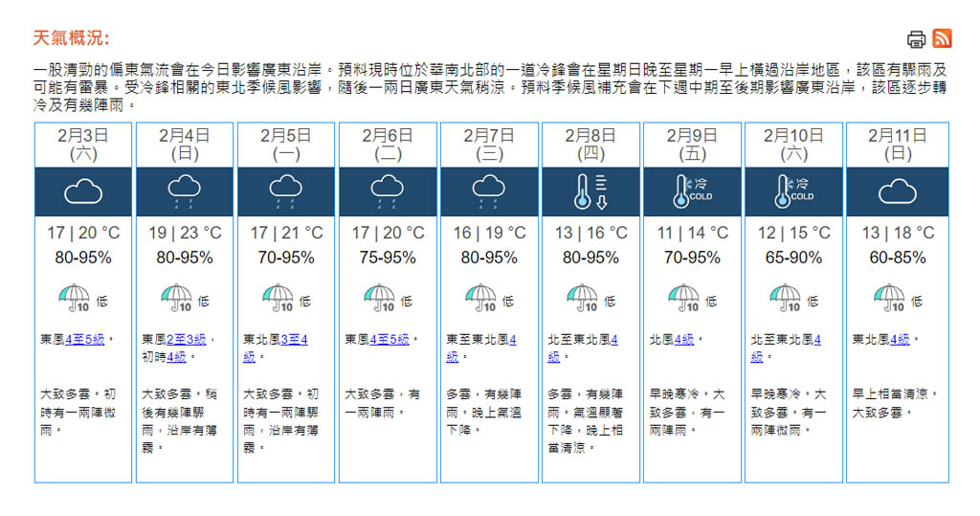
Task: Click the 天氣概況 heading
Action: coord(72,38)
